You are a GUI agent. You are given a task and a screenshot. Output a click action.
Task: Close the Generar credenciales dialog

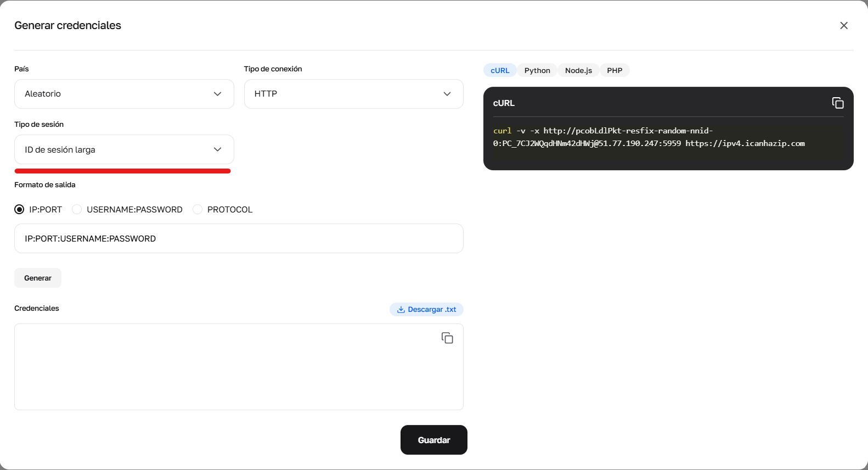[x=844, y=26]
